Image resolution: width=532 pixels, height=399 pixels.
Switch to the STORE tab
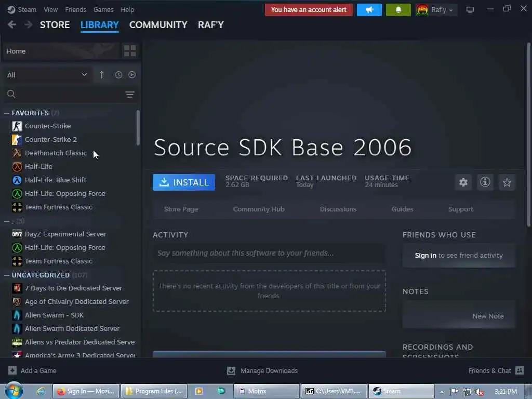(55, 25)
